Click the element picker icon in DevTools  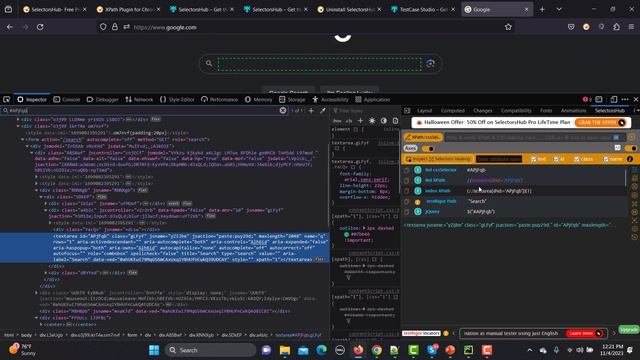[x=7, y=99]
